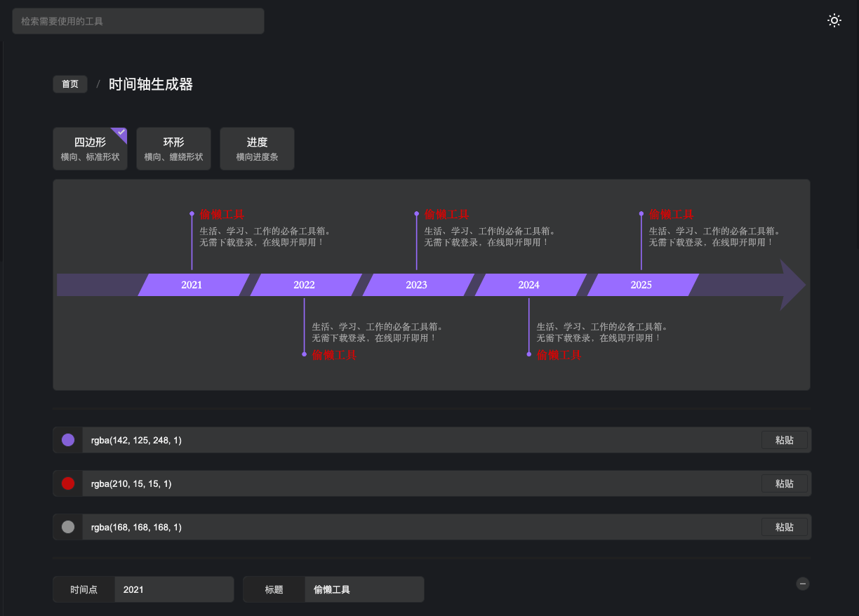Click the purple color swatch circle

[67, 440]
